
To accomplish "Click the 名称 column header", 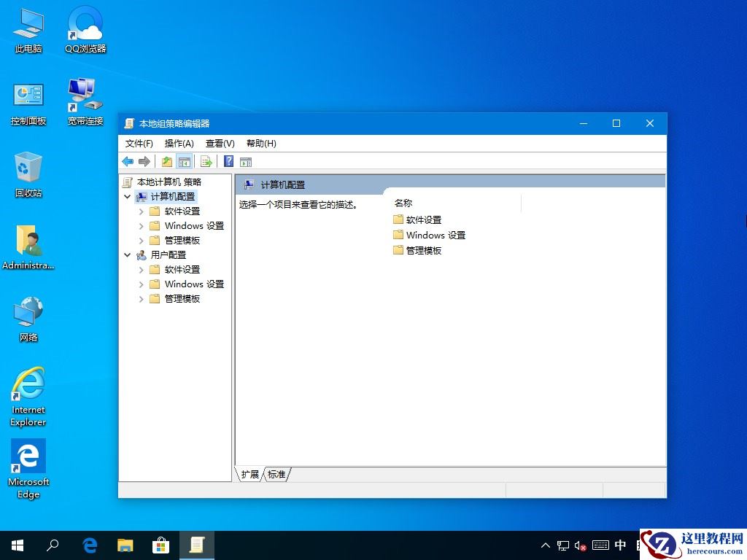I will pyautogui.click(x=403, y=203).
